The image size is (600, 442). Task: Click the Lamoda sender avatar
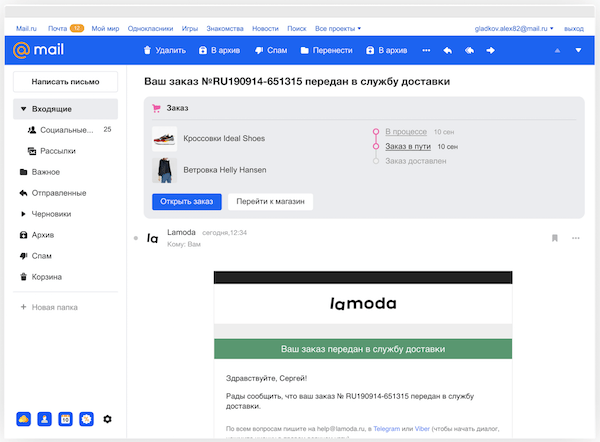pyautogui.click(x=152, y=238)
